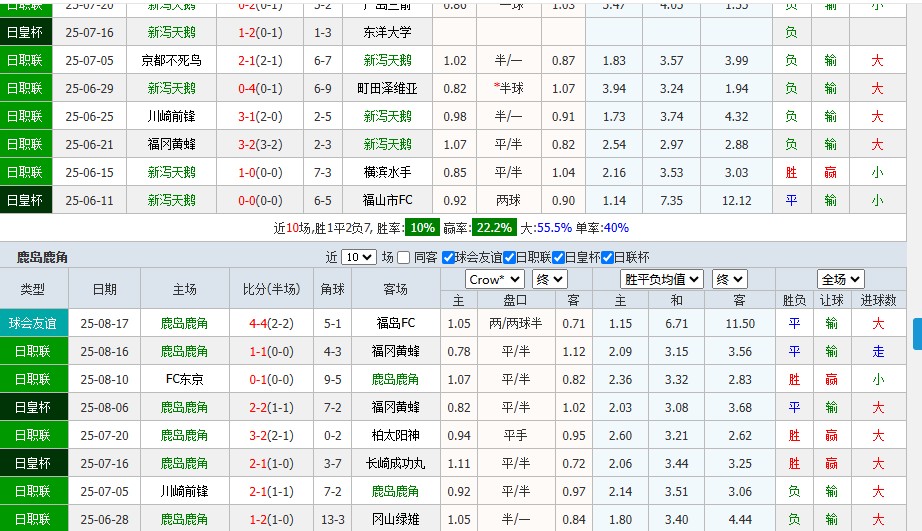Toggle the 同客 checkbox
922x531 pixels.
click(x=404, y=257)
